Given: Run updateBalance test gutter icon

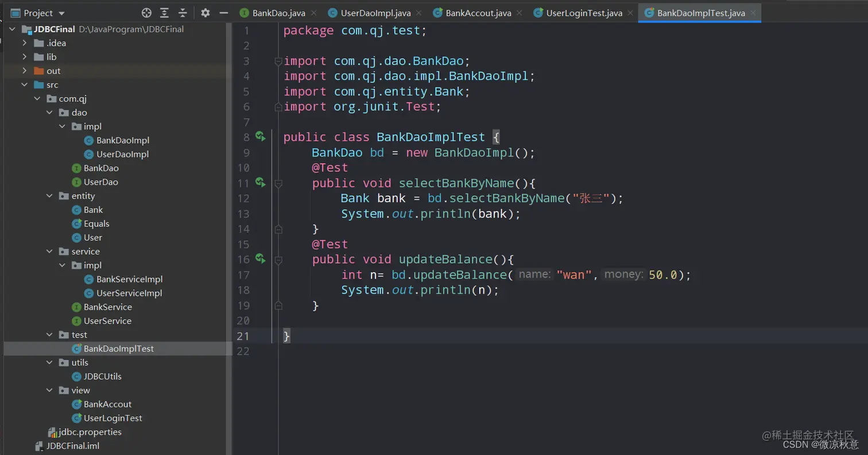Looking at the screenshot, I should click(x=261, y=259).
